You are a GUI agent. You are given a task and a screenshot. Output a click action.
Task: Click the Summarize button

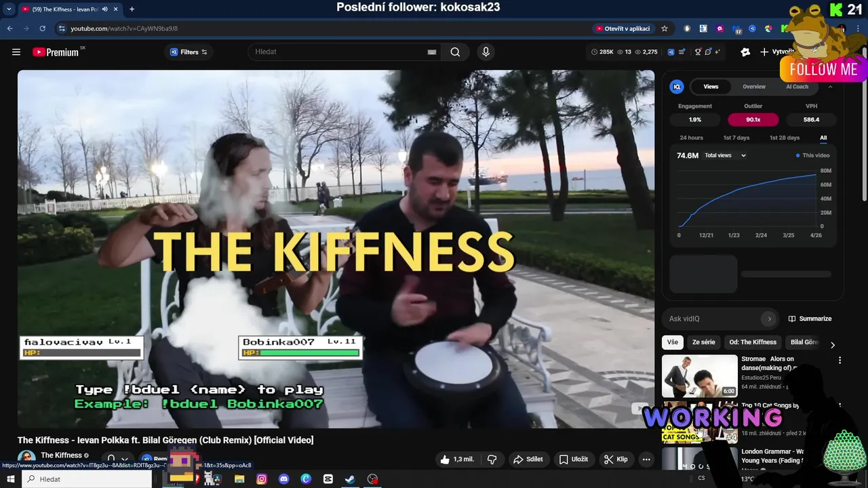point(810,319)
